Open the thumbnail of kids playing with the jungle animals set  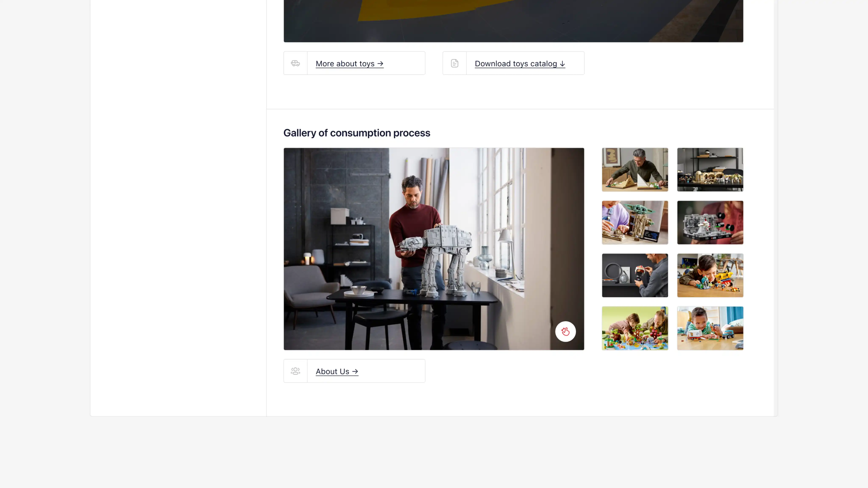[x=635, y=328]
